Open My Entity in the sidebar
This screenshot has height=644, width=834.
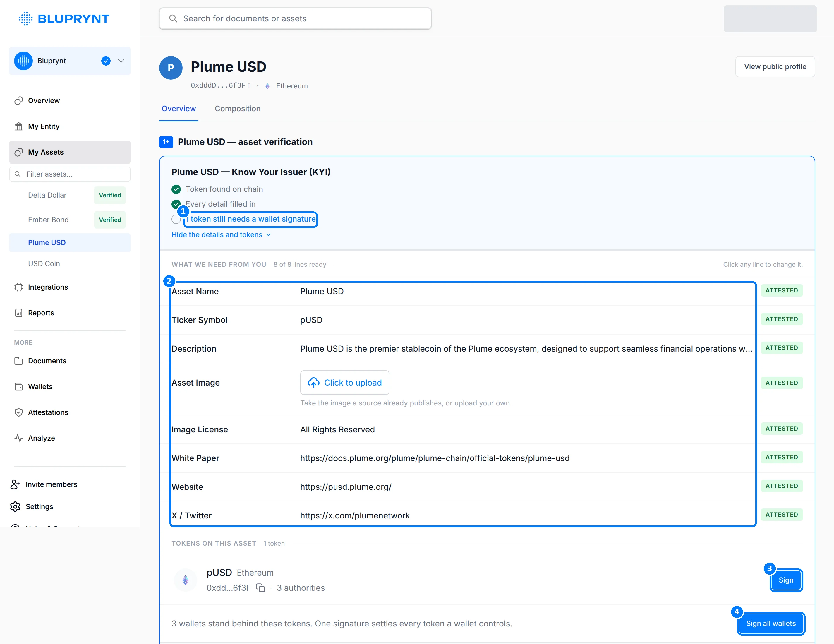[x=70, y=126]
